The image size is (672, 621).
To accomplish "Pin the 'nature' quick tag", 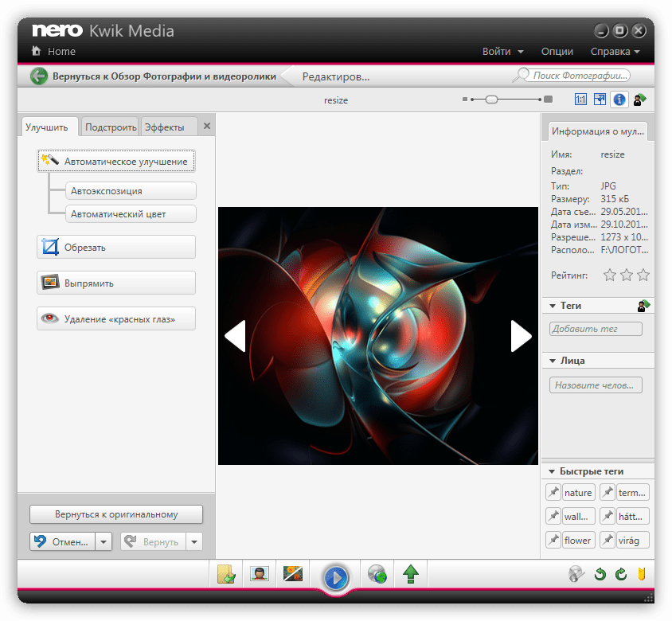I will tap(553, 493).
